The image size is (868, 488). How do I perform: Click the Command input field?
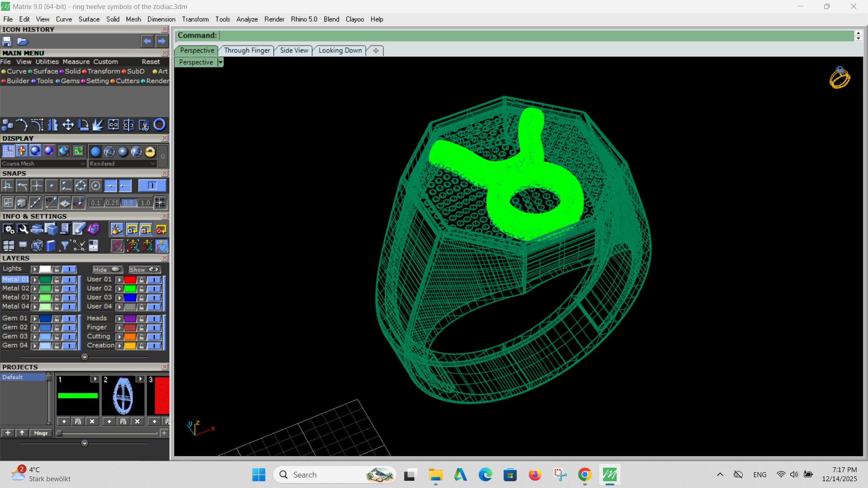(536, 36)
